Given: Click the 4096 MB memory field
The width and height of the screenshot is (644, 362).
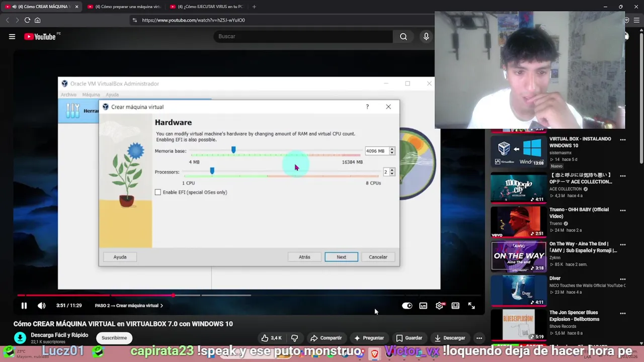Looking at the screenshot, I should pos(377,151).
